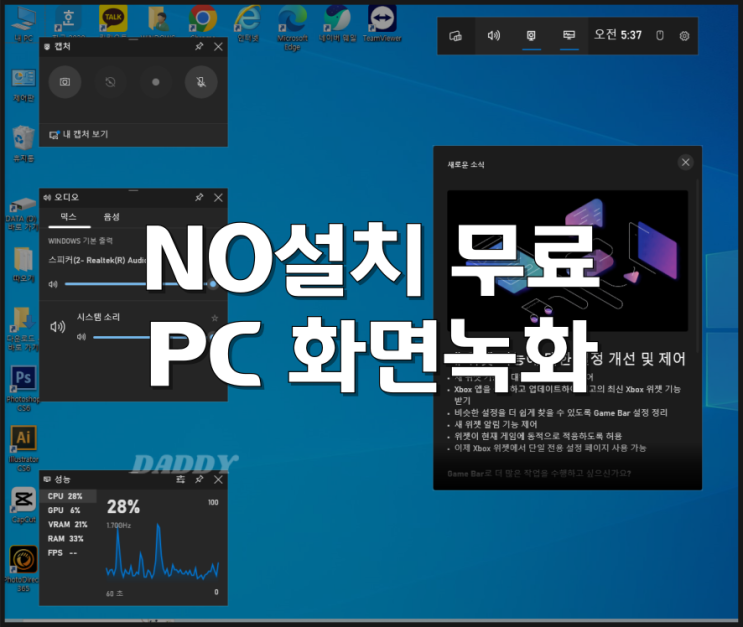The height and width of the screenshot is (627, 743).
Task: Open the 다운로드 downloads folder shortcut
Action: tap(22, 328)
